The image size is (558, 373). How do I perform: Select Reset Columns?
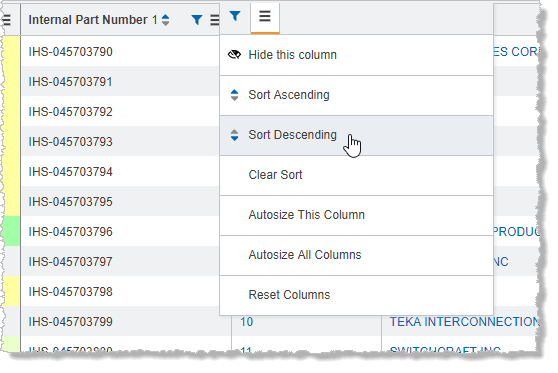(x=356, y=295)
